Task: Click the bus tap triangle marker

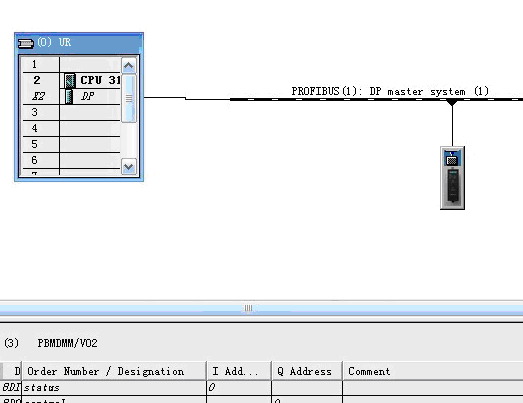Action: point(452,103)
